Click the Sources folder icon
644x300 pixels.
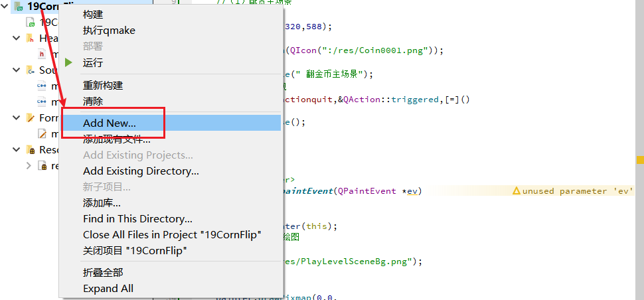tap(30, 70)
